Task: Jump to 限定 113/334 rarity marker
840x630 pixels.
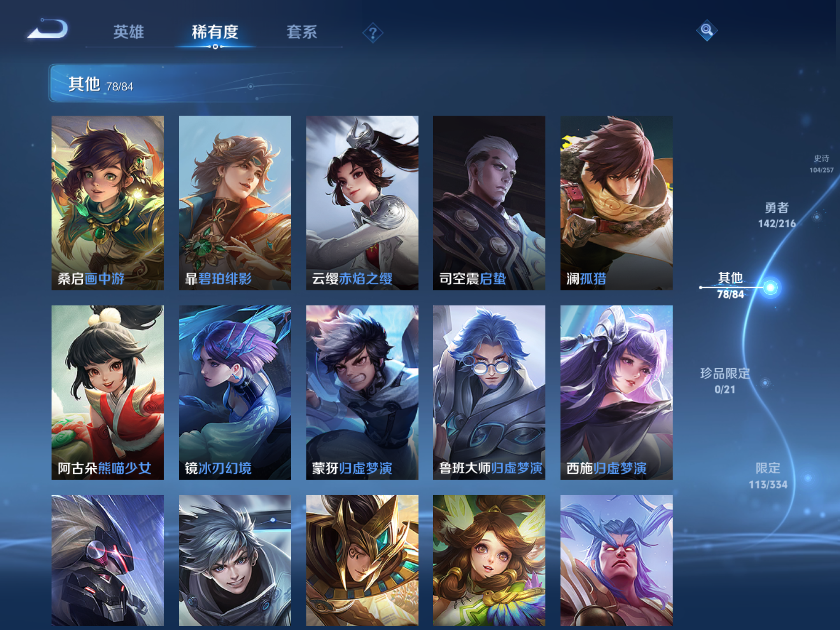Action: [x=768, y=476]
